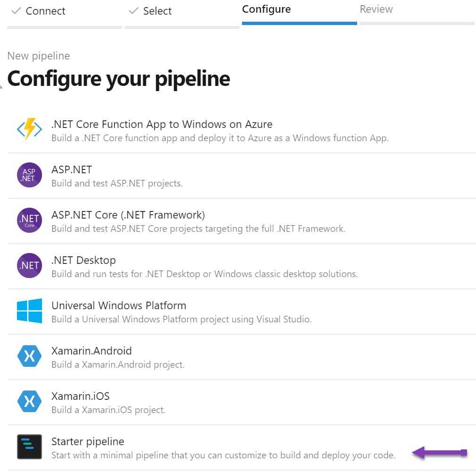Image resolution: width=476 pixels, height=473 pixels.
Task: Click the Starter pipeline dark icon
Action: pos(29,447)
